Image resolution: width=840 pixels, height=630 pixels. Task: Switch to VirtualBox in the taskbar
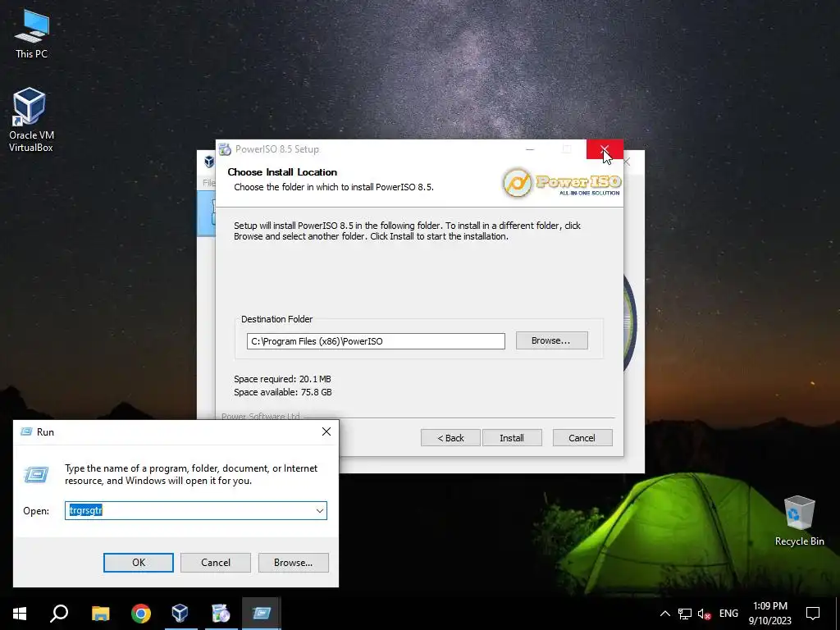point(180,614)
